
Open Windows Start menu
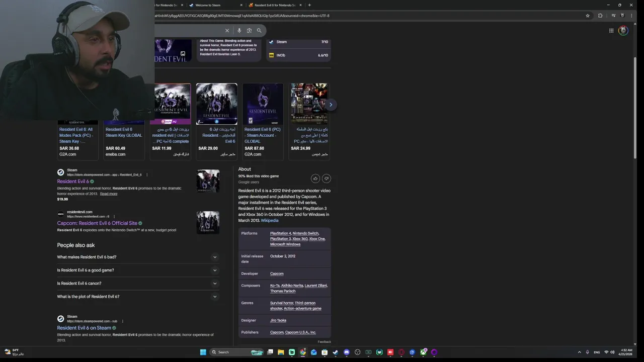pyautogui.click(x=203, y=352)
